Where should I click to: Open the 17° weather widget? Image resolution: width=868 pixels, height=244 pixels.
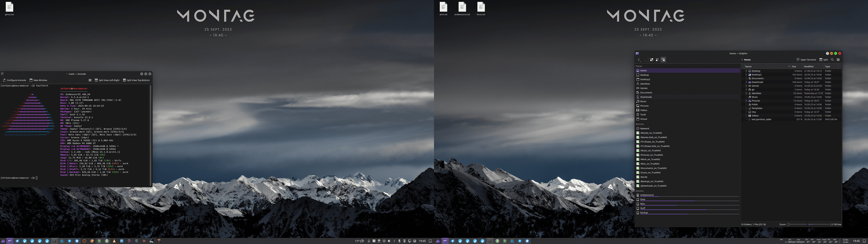[360, 241]
